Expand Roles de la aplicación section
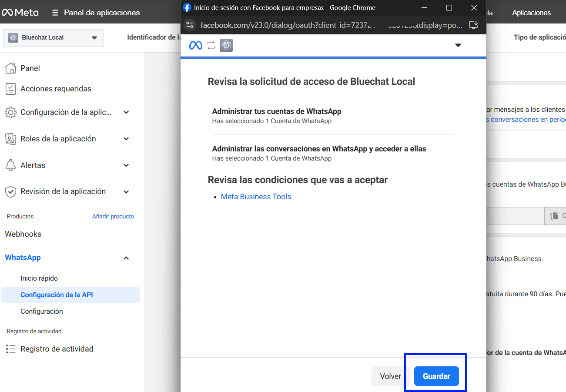The height and width of the screenshot is (392, 566). pos(126,139)
